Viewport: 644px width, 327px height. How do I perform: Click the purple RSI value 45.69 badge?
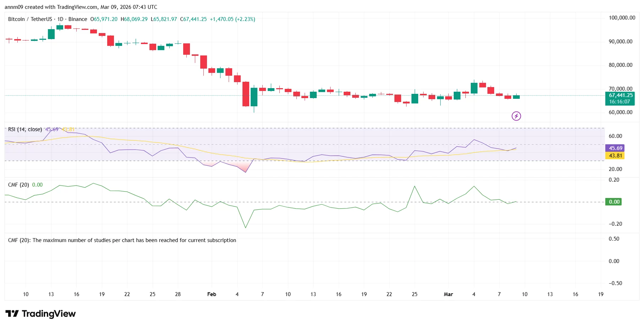[x=616, y=148]
